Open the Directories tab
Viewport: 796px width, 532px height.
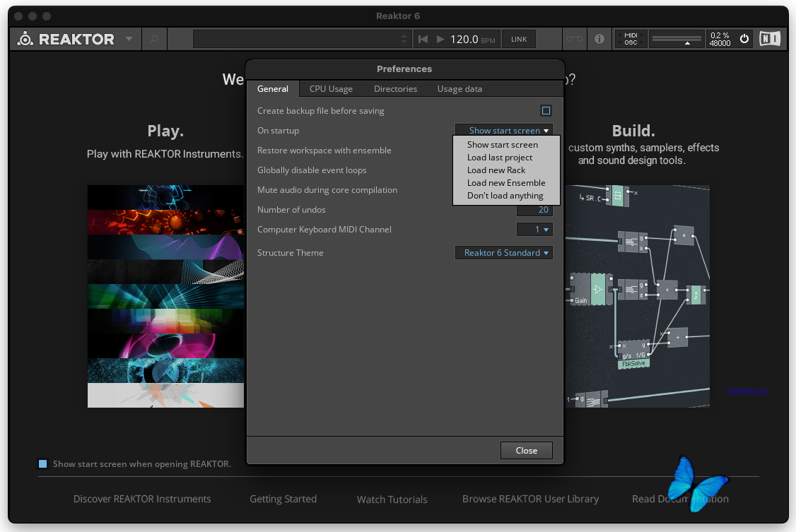[x=395, y=89]
